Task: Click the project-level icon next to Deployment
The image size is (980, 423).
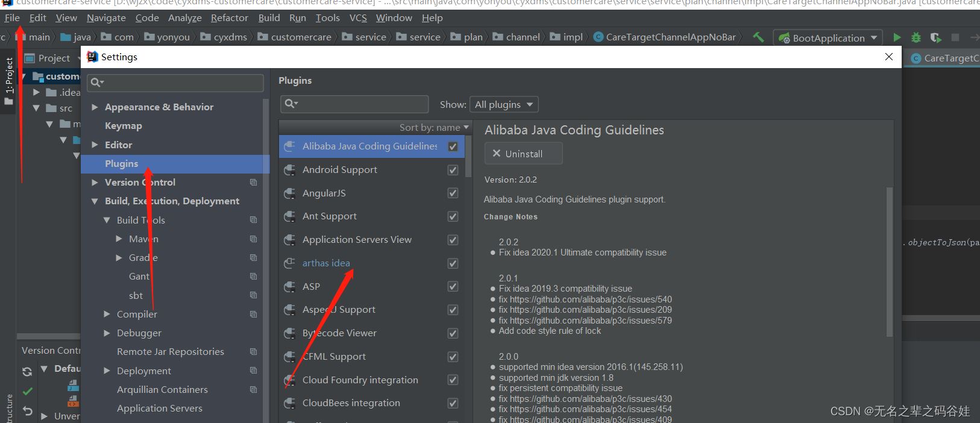Action: [x=253, y=371]
